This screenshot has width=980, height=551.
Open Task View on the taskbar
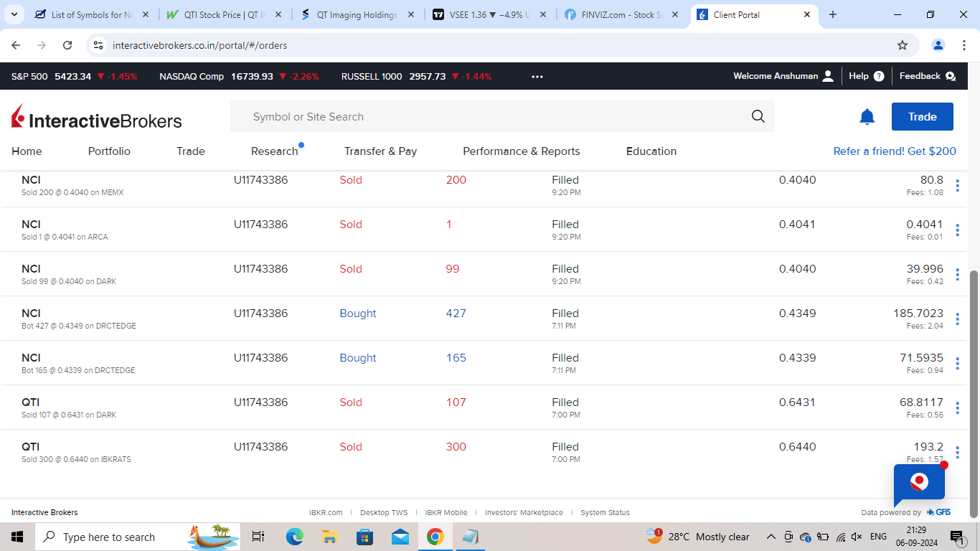(259, 537)
